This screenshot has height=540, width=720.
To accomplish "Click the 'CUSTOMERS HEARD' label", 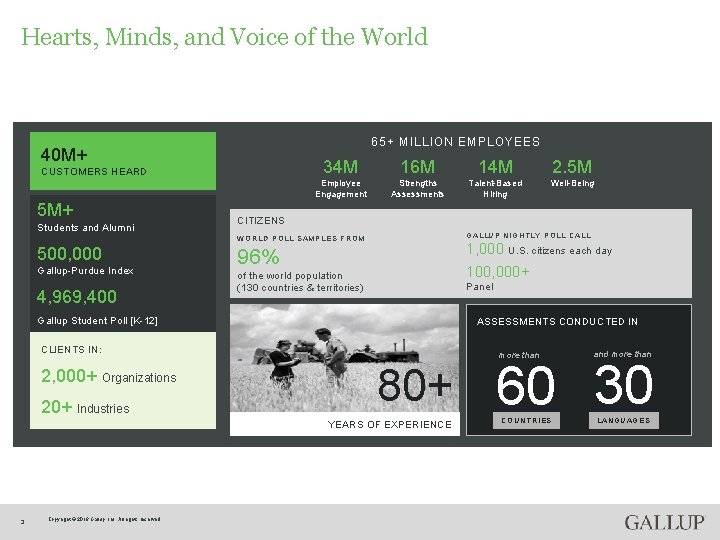I will coord(94,172).
